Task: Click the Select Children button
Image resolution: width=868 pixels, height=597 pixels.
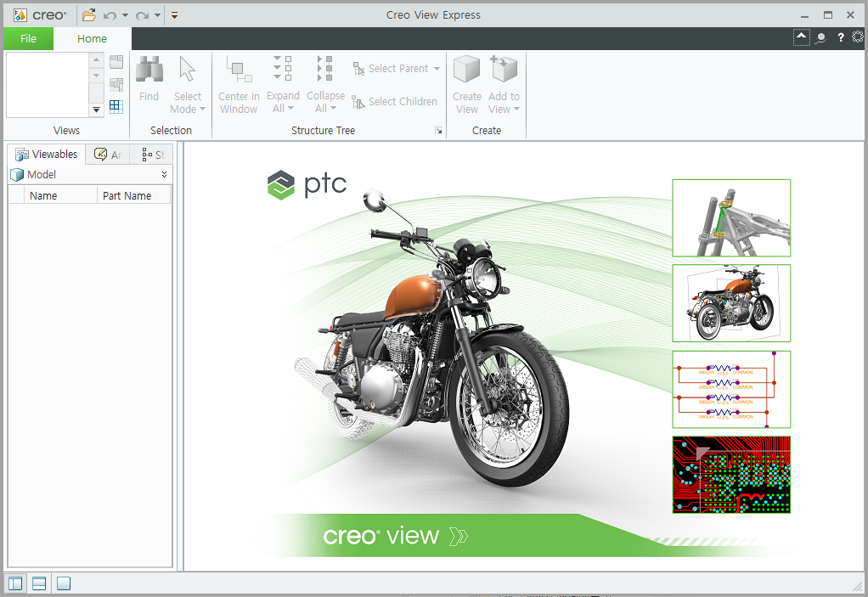Action: pos(395,102)
